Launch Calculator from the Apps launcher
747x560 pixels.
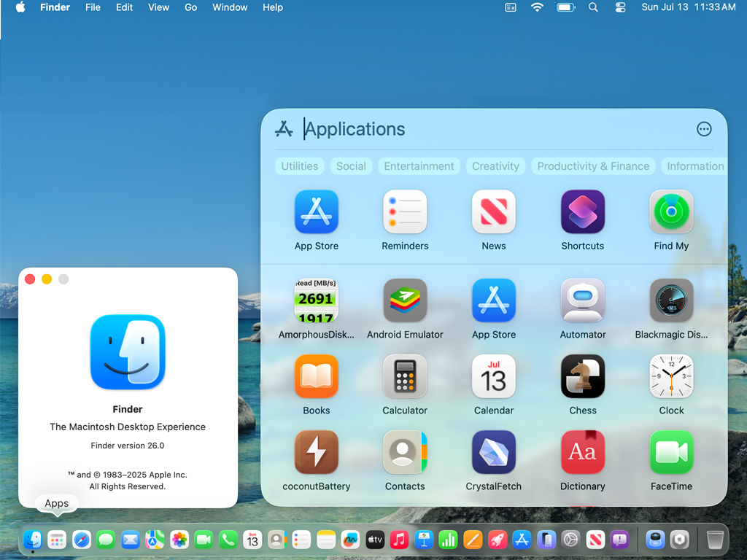[405, 376]
